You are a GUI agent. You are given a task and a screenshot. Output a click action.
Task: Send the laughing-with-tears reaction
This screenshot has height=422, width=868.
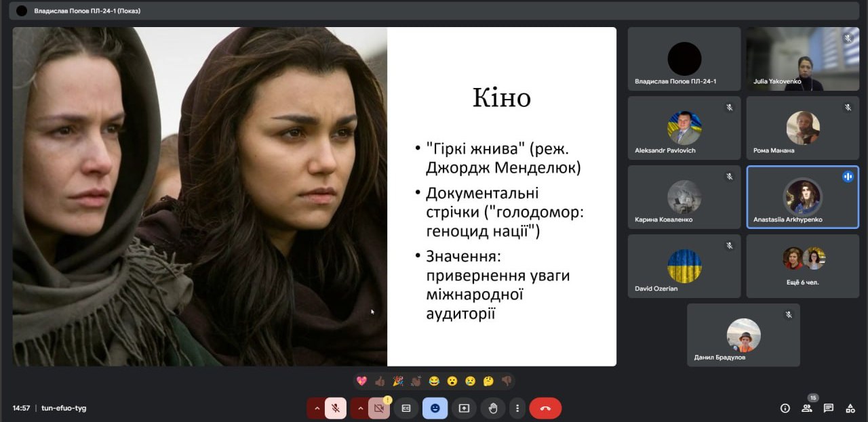click(x=434, y=381)
